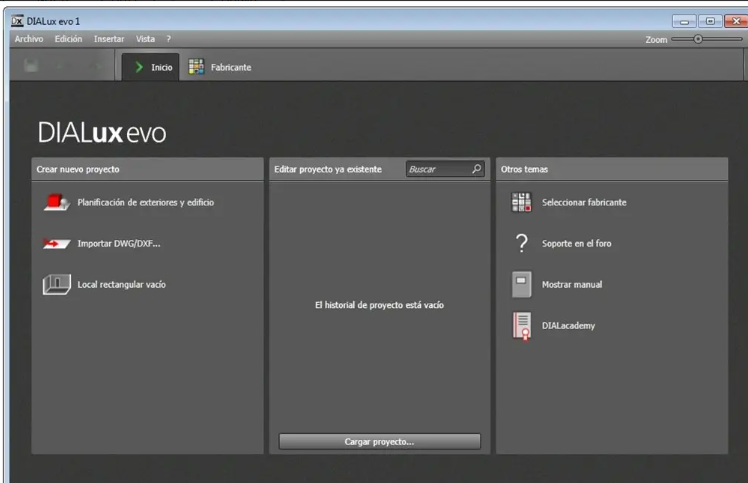Click the greyed-out save disk toolbar icon

[31, 66]
